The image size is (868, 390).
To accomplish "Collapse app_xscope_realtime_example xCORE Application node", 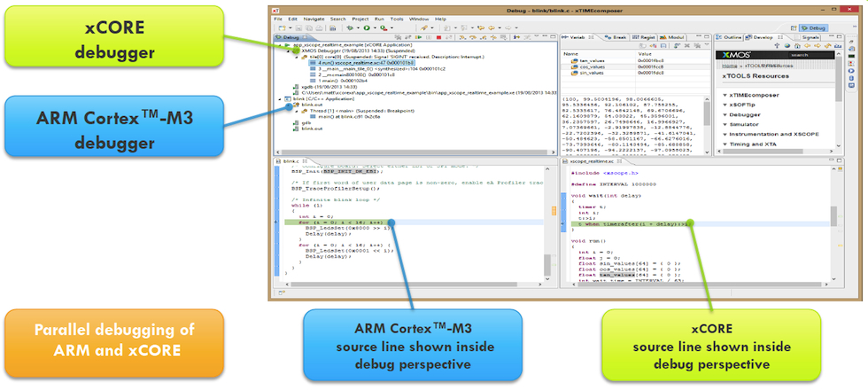I will click(x=280, y=45).
